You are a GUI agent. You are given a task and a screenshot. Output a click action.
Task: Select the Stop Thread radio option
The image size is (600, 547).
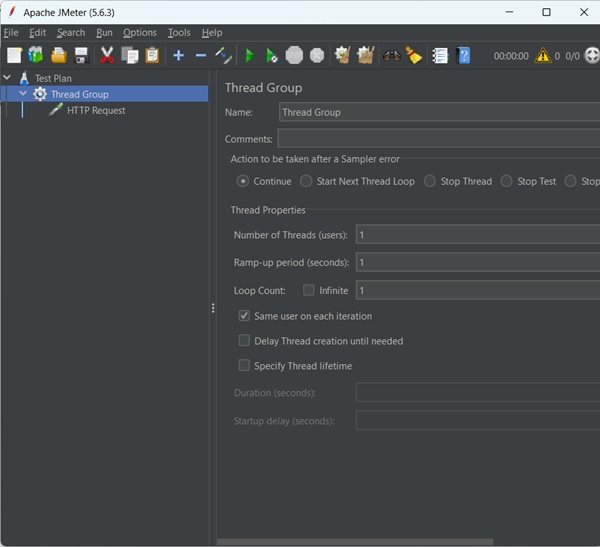click(430, 182)
